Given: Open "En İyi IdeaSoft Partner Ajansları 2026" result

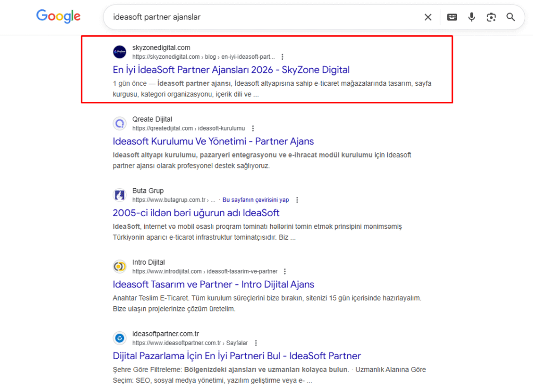Looking at the screenshot, I should (231, 70).
